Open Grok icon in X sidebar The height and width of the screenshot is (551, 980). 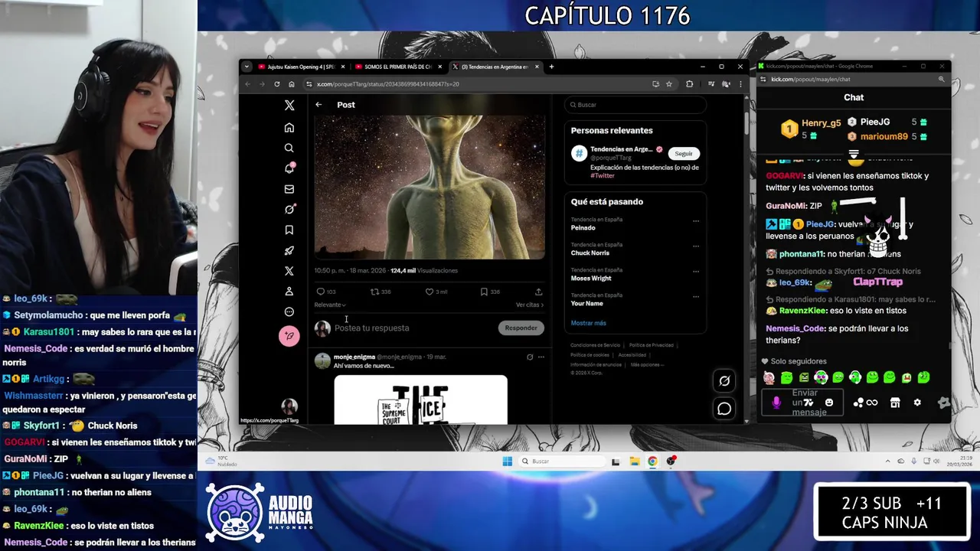click(289, 209)
